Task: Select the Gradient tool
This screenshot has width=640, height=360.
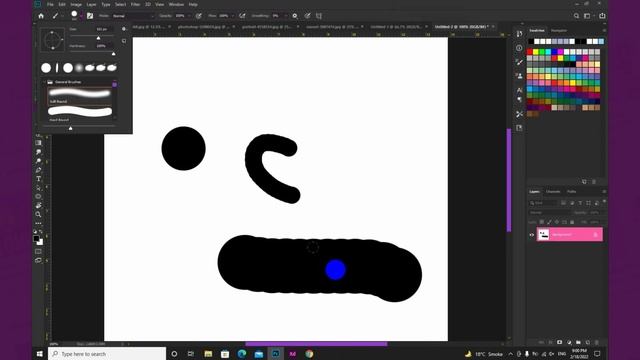Action: pos(38,143)
